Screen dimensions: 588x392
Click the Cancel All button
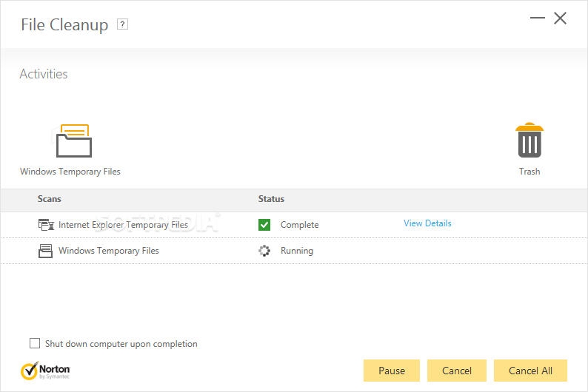pyautogui.click(x=530, y=371)
